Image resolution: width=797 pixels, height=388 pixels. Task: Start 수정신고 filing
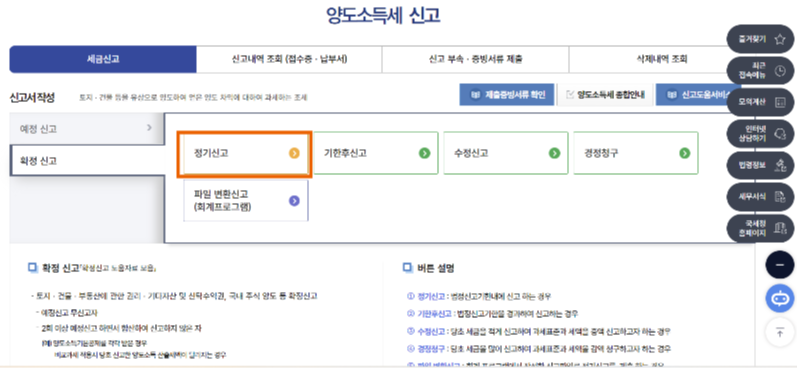(x=506, y=153)
